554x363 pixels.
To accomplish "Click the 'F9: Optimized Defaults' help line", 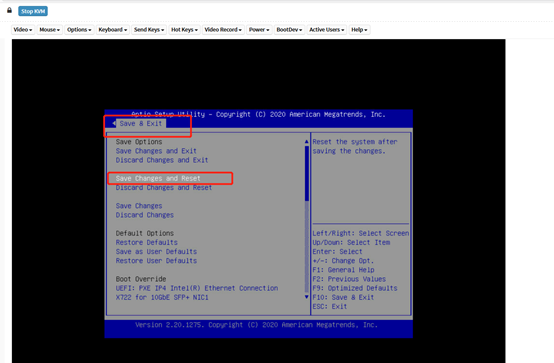I will pyautogui.click(x=355, y=288).
